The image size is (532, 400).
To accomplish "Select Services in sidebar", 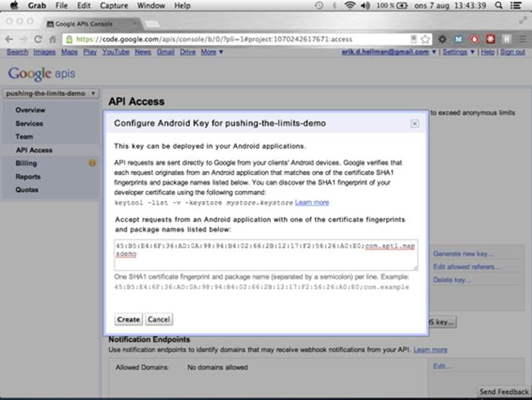I will (29, 124).
